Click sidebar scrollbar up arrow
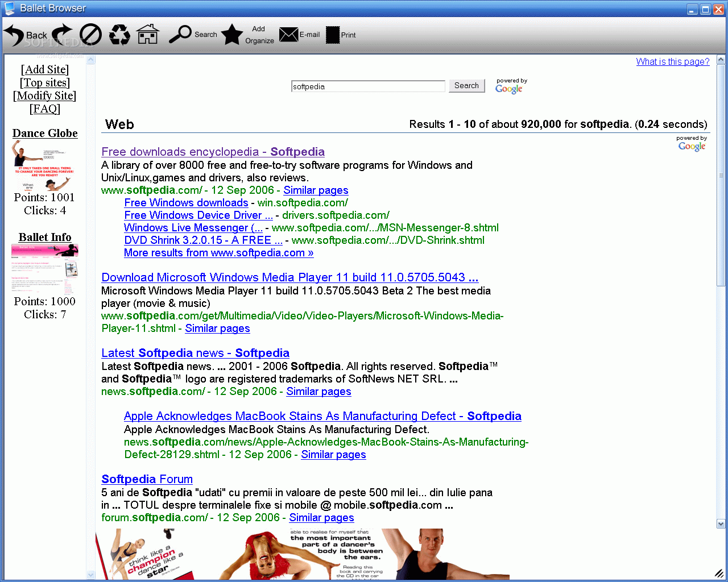The height and width of the screenshot is (582, 728). [90, 60]
